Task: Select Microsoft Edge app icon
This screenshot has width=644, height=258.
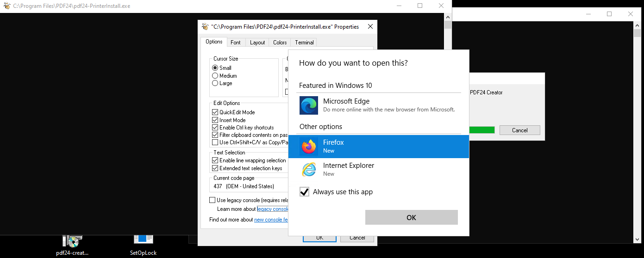Action: pos(309,105)
